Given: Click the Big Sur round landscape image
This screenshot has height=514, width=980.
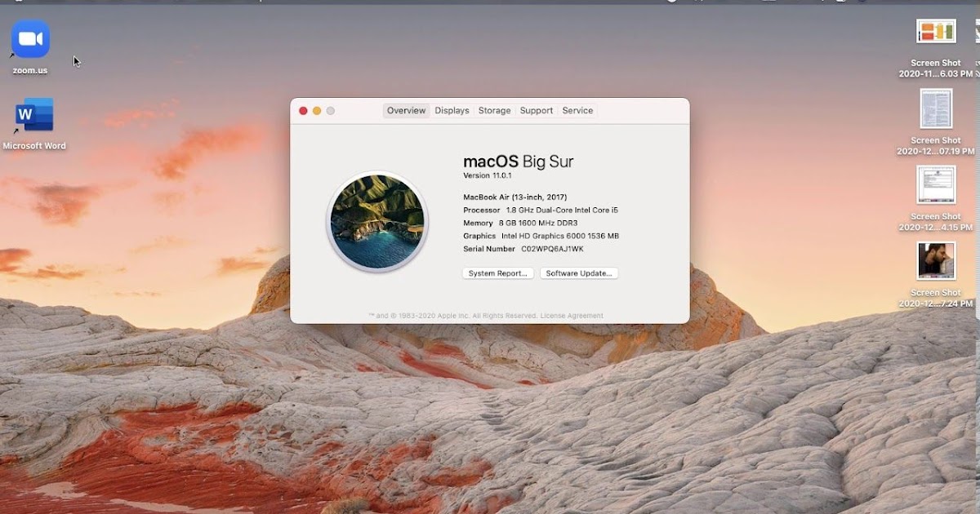Looking at the screenshot, I should click(377, 221).
